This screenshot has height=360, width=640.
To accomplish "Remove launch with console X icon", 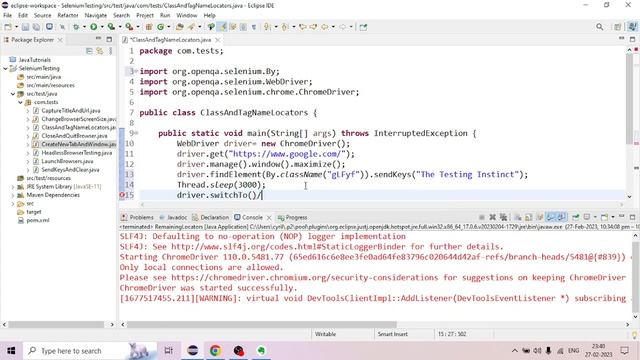I will coord(493,217).
